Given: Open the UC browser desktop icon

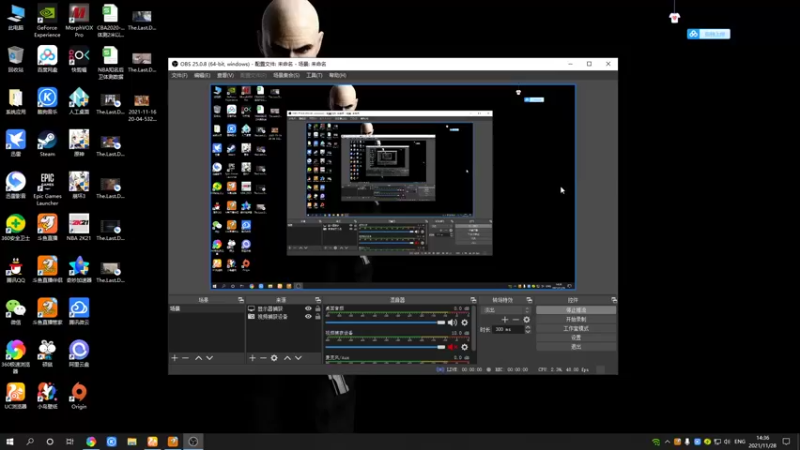Looking at the screenshot, I should click(x=16, y=396).
